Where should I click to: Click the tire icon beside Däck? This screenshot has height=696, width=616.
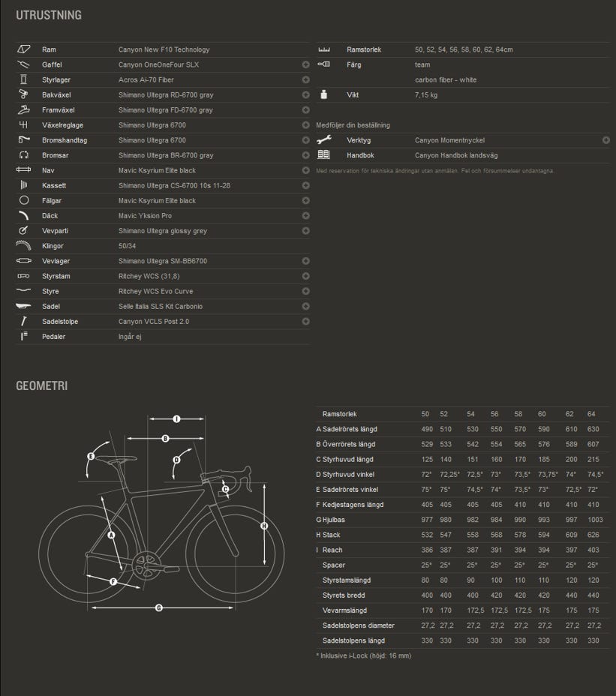click(23, 215)
